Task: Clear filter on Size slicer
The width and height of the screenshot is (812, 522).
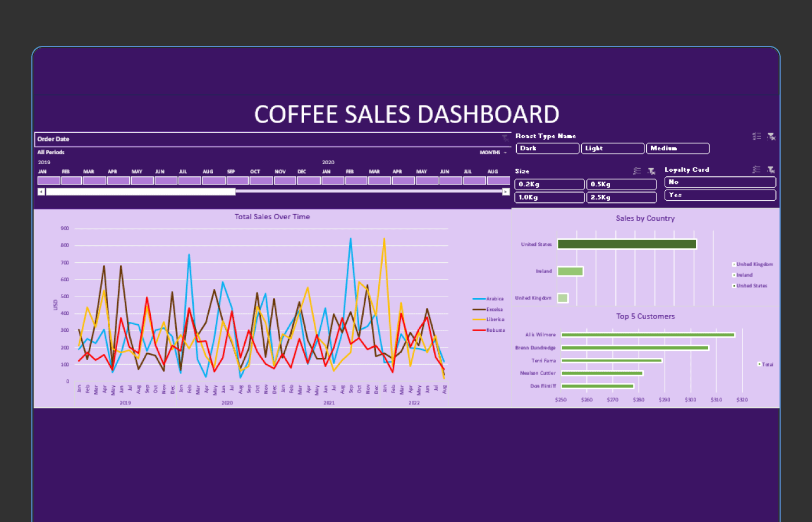Action: coord(651,171)
